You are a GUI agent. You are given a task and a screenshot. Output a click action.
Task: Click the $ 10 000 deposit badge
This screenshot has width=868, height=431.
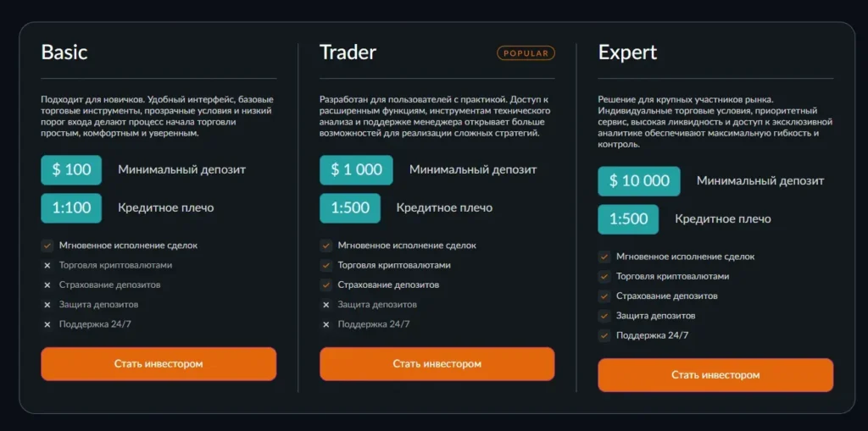638,181
